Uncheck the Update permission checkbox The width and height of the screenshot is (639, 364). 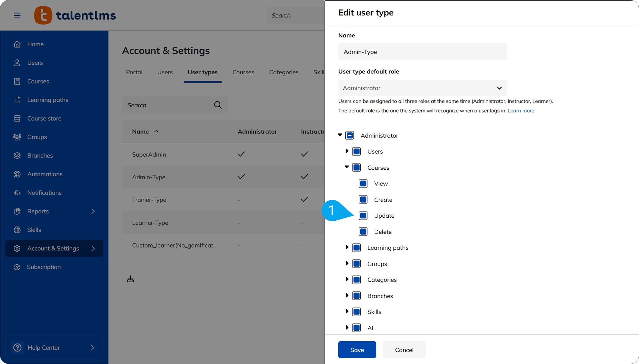(x=363, y=216)
